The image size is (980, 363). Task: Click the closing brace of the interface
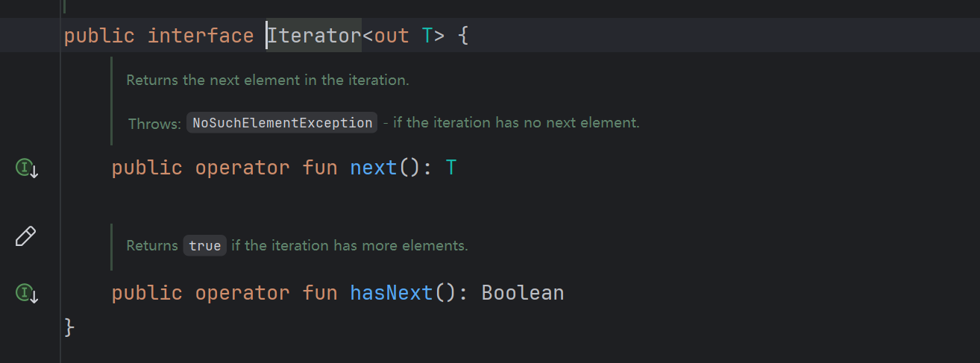coord(70,326)
